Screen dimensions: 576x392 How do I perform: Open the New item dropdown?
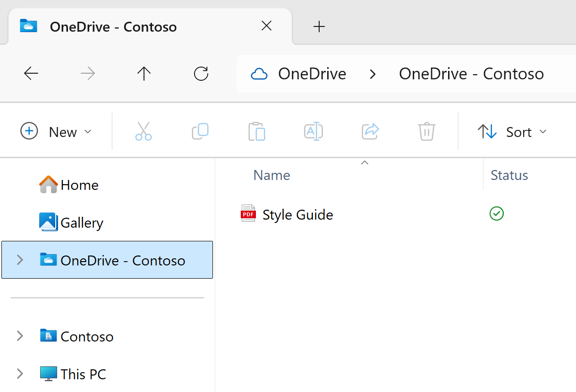point(56,132)
